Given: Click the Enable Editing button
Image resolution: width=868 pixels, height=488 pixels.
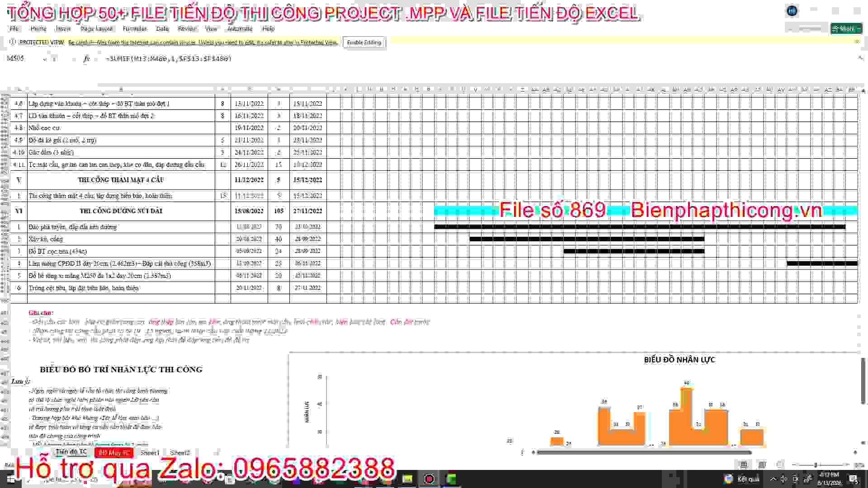Looking at the screenshot, I should [364, 42].
